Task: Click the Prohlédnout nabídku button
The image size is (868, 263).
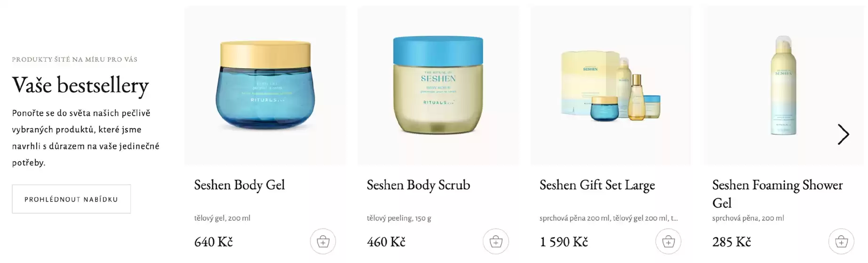Action: coord(72,199)
